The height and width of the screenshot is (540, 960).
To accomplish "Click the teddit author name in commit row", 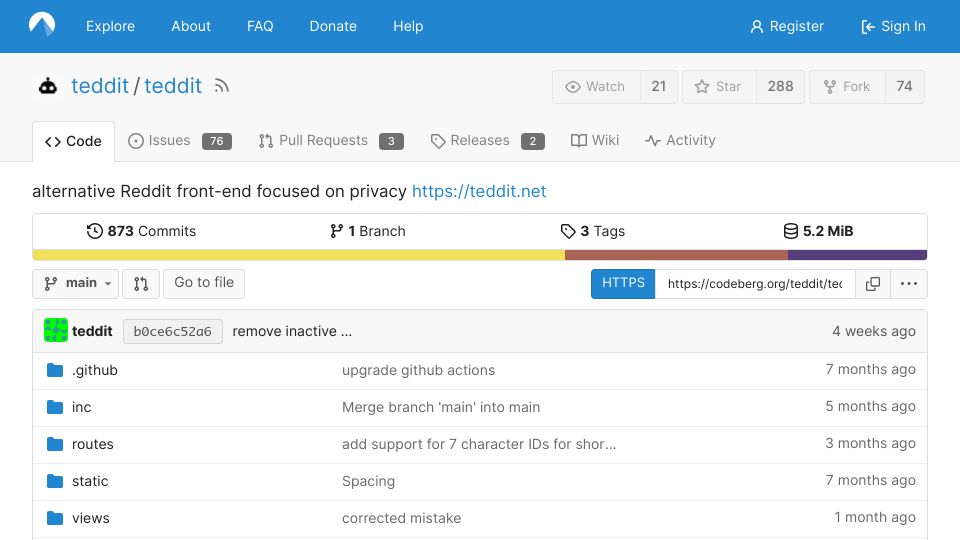I will pos(92,331).
